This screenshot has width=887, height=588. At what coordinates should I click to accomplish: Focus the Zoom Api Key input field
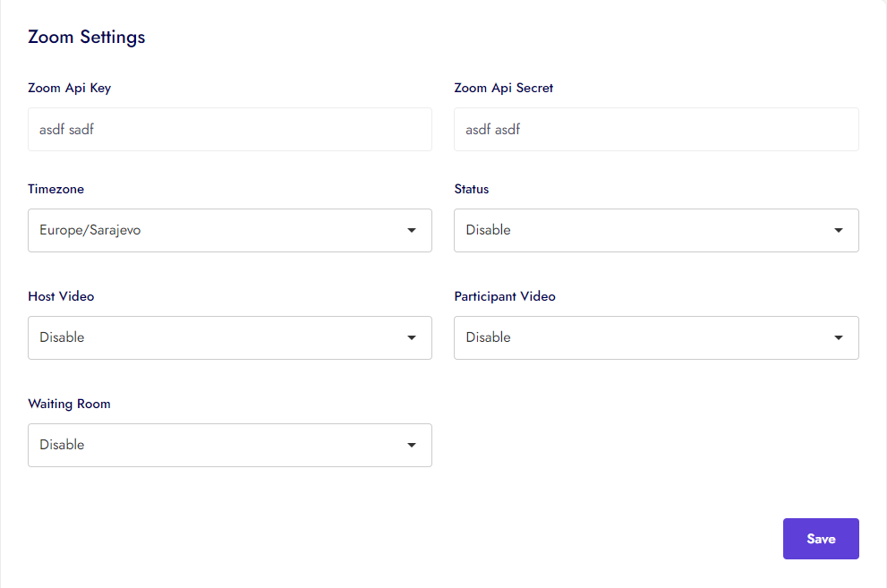[230, 130]
